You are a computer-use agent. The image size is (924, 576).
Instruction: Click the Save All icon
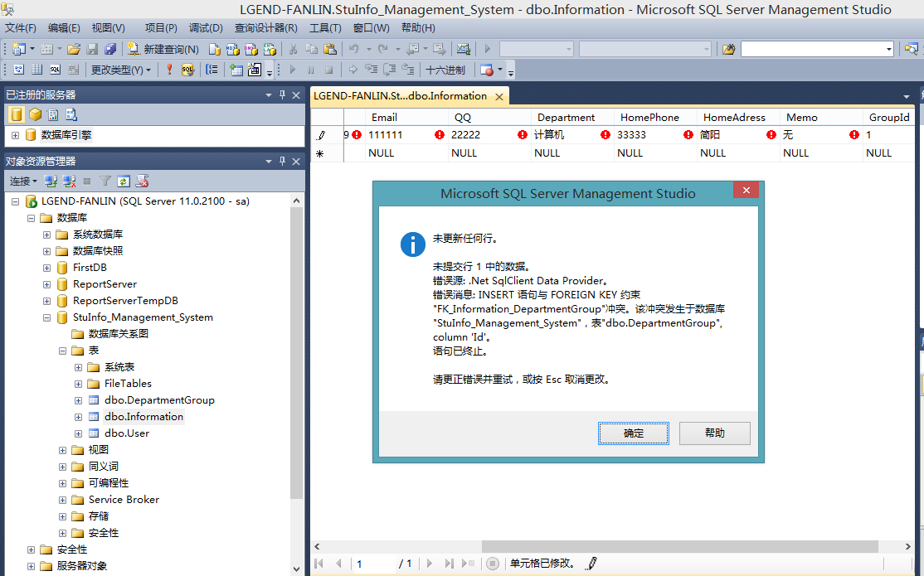[x=110, y=49]
